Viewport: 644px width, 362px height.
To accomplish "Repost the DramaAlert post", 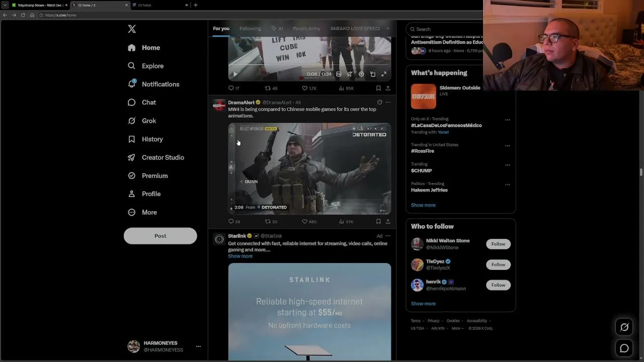I will (x=271, y=221).
